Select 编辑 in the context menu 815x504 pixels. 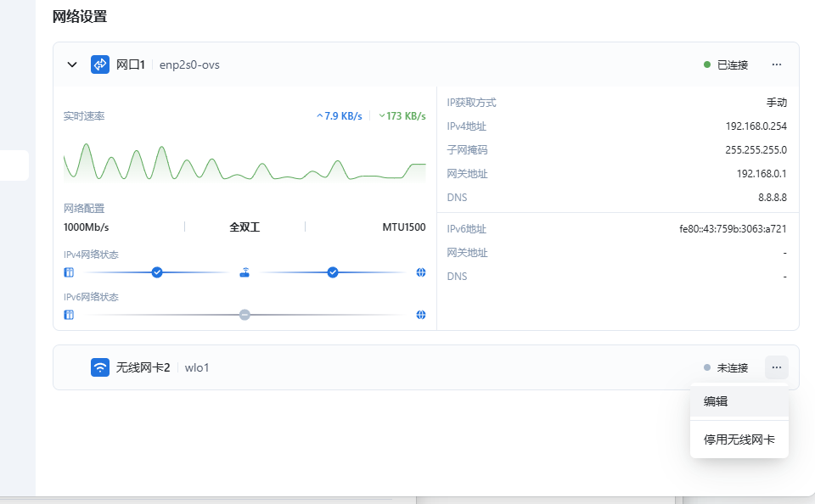[739, 401]
